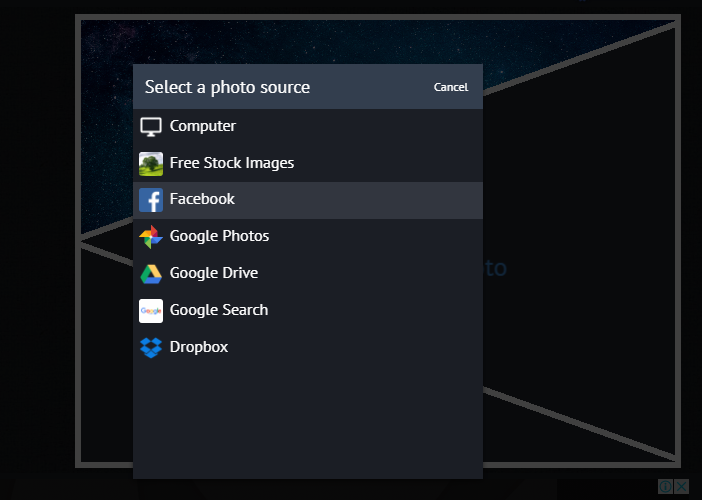Click the Google Photos pinwheel icon

pyautogui.click(x=151, y=237)
